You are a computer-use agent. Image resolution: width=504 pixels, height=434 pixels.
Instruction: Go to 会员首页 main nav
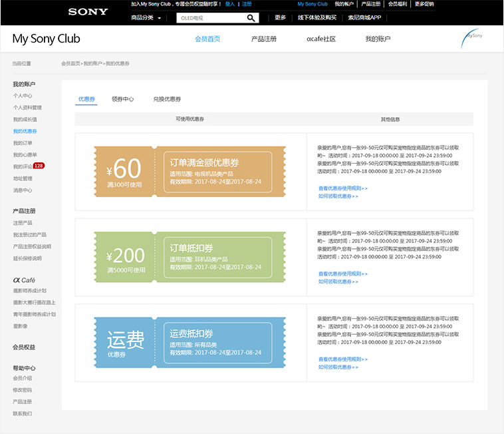click(x=207, y=39)
